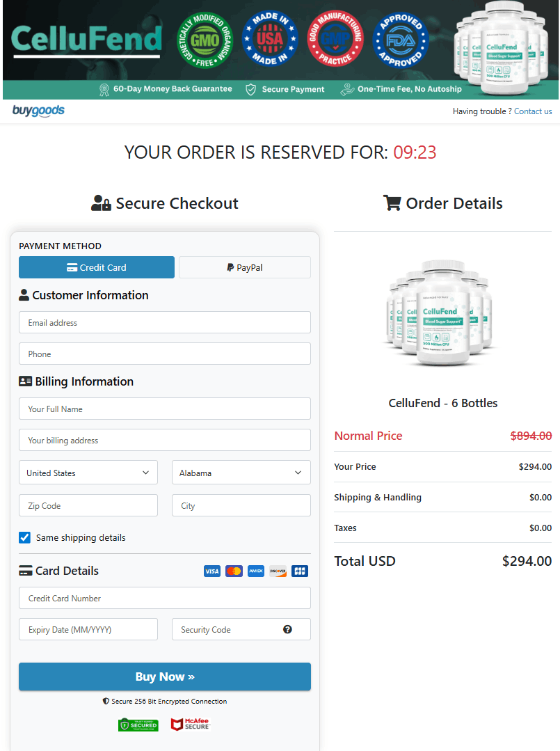Click the Expiry Date input field

88,629
